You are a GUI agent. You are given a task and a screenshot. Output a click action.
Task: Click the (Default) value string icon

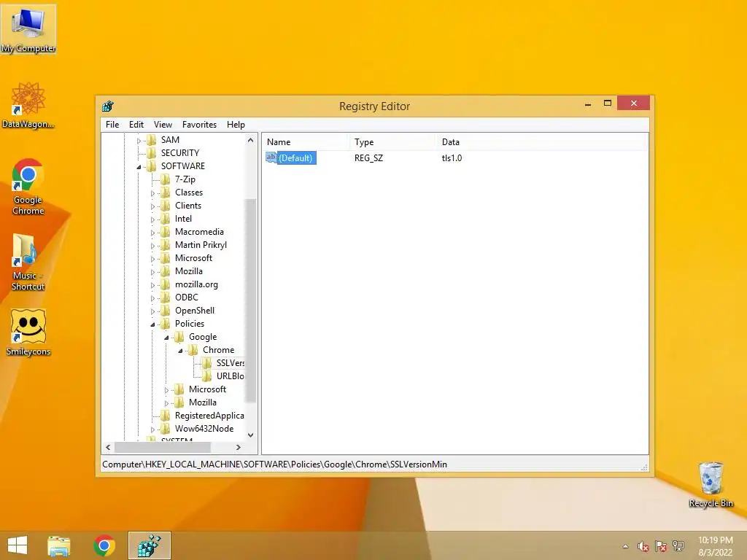click(271, 157)
